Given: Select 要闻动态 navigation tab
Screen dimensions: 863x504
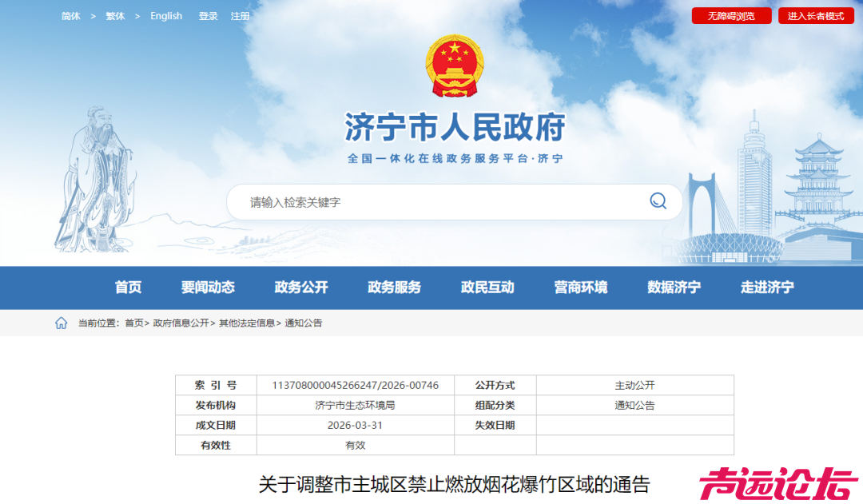Looking at the screenshot, I should (x=209, y=288).
